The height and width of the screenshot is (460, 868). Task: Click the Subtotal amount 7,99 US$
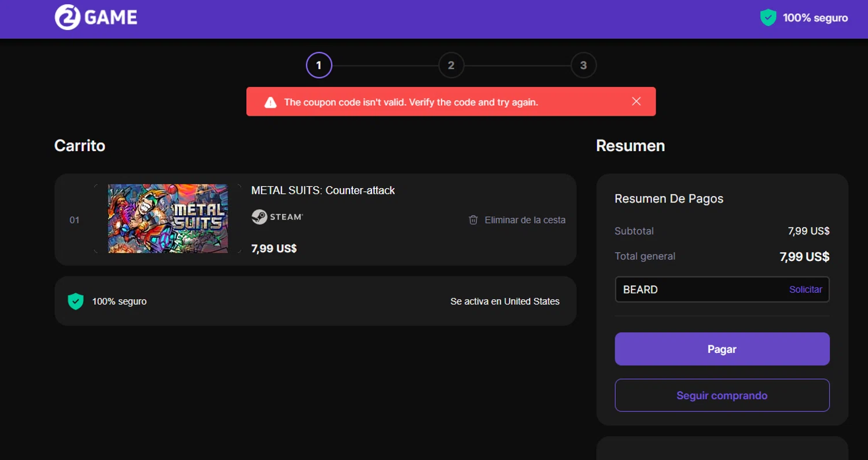808,231
